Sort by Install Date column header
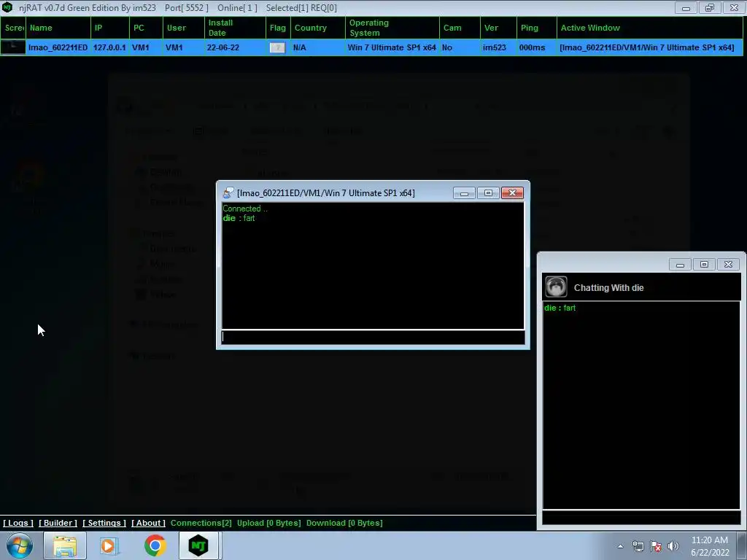 [236, 28]
